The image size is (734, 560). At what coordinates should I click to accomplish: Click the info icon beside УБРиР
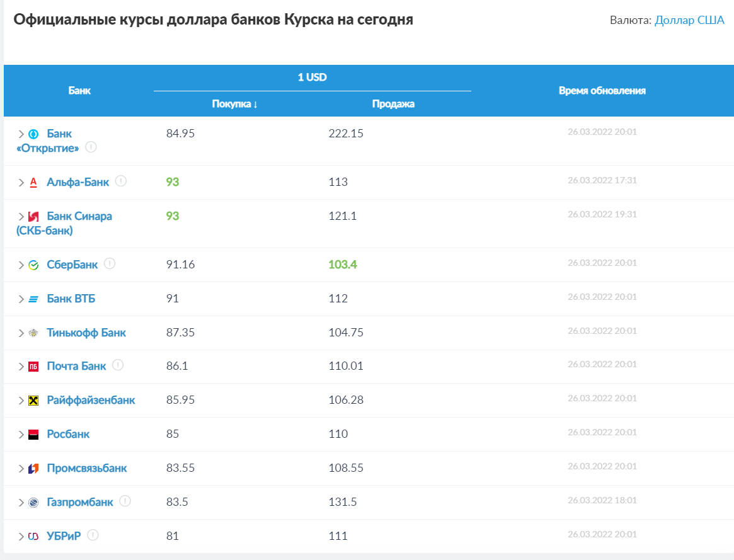[93, 535]
